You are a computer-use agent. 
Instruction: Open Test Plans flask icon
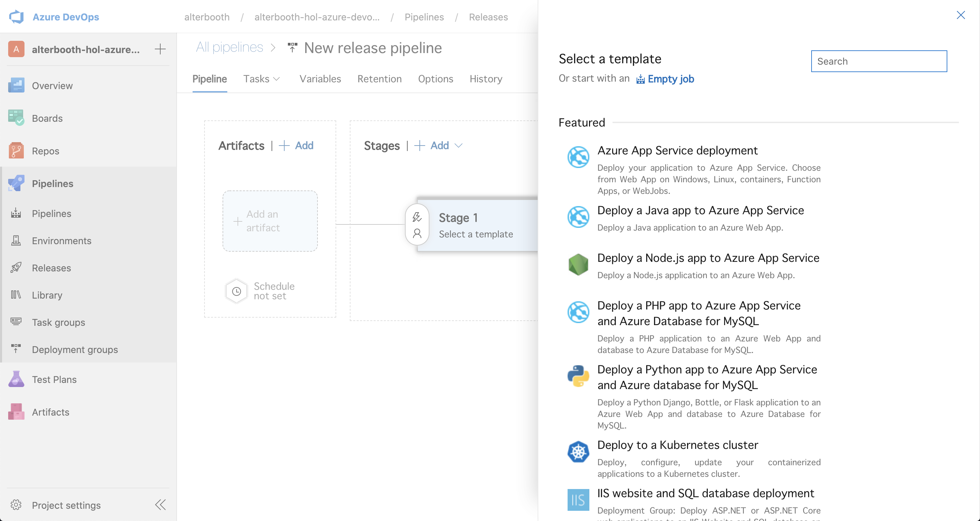pyautogui.click(x=16, y=379)
